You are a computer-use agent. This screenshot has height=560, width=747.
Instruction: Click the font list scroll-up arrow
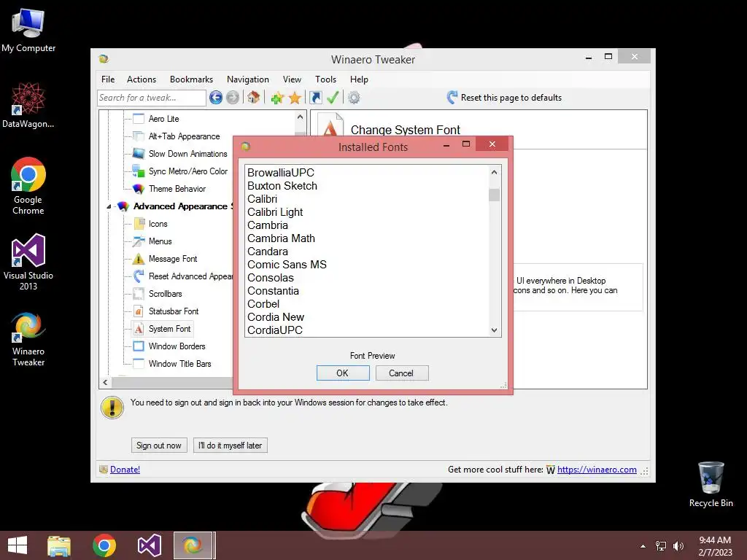click(494, 172)
